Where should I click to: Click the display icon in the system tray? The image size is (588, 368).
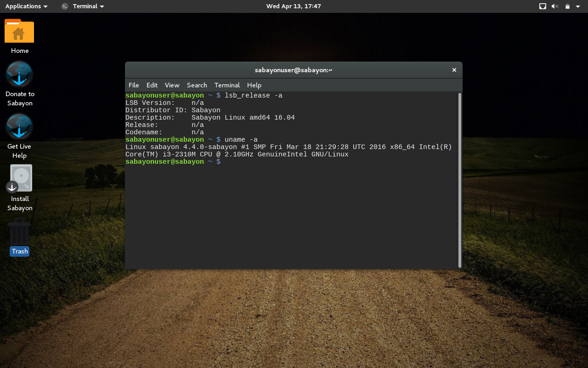coord(543,6)
